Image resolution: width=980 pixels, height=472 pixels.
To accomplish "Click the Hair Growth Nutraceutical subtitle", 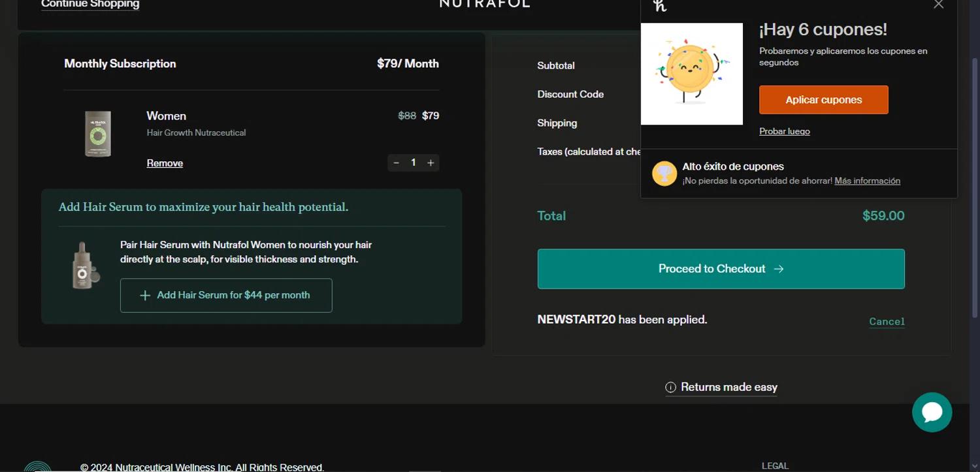I will tap(196, 133).
